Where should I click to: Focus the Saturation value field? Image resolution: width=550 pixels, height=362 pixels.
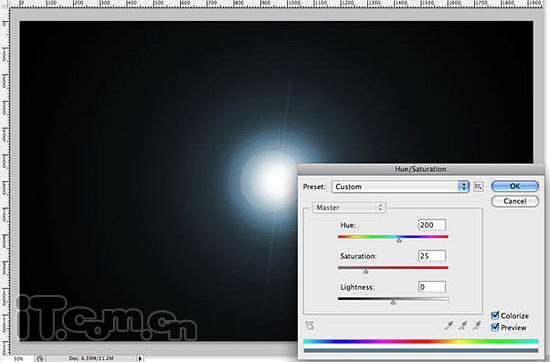pyautogui.click(x=432, y=256)
